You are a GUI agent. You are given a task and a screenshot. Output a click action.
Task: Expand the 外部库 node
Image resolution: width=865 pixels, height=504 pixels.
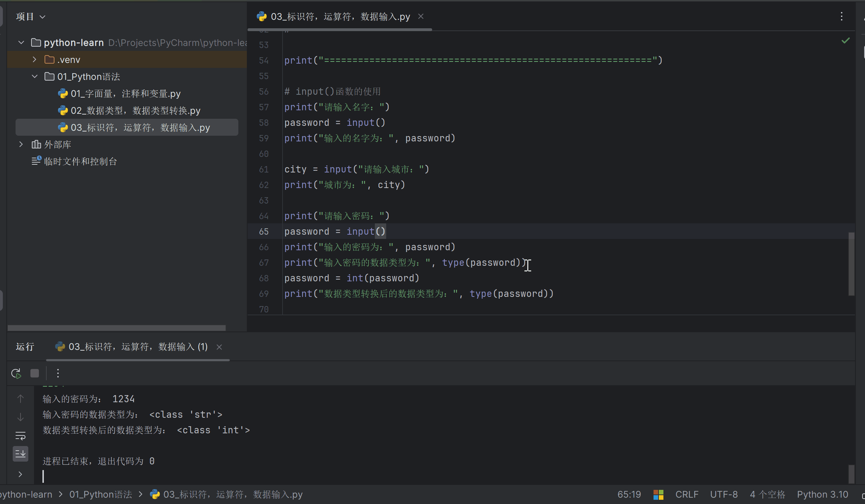click(x=21, y=145)
